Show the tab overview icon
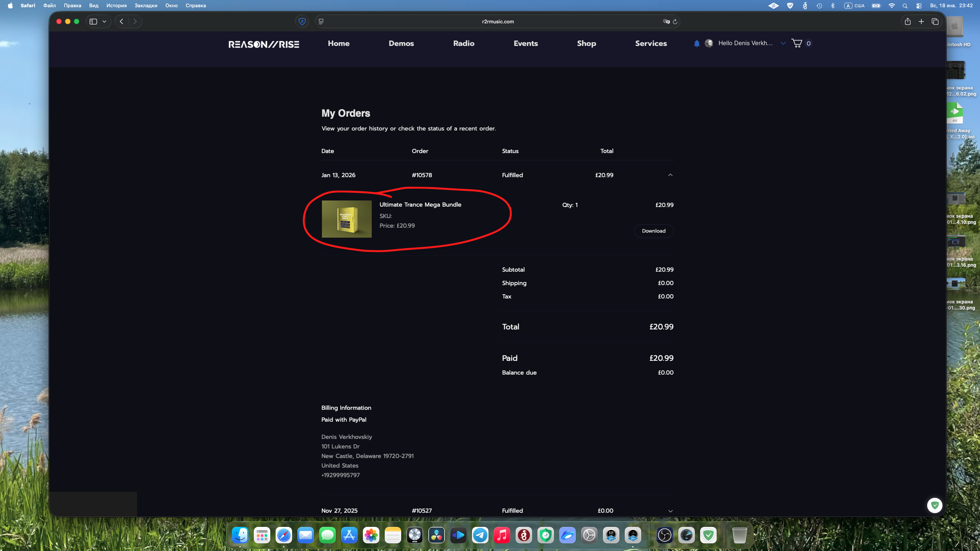The image size is (980, 551). (935, 22)
